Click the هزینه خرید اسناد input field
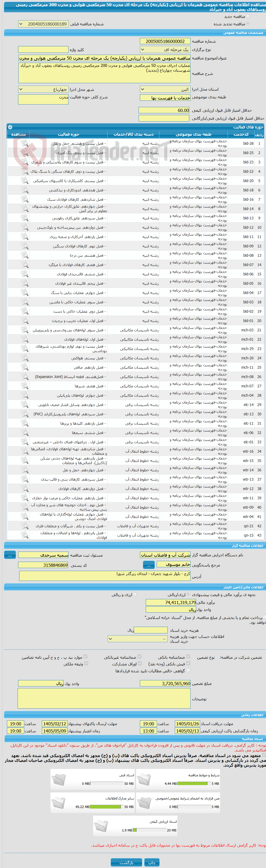This screenshot has height=868, width=266. pyautogui.click(x=151, y=630)
